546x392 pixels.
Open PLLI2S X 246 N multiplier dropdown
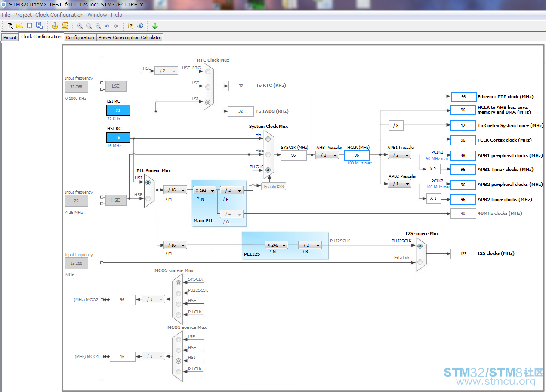(x=277, y=245)
